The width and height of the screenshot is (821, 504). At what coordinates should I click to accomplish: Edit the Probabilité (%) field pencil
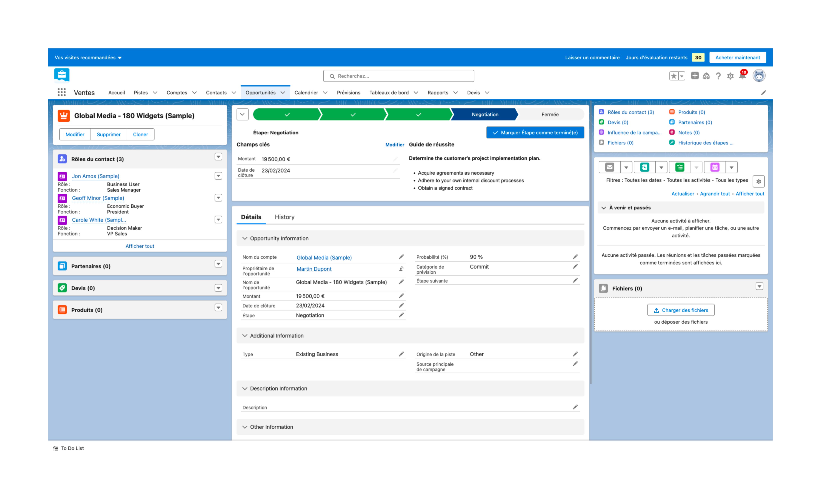[x=575, y=257]
